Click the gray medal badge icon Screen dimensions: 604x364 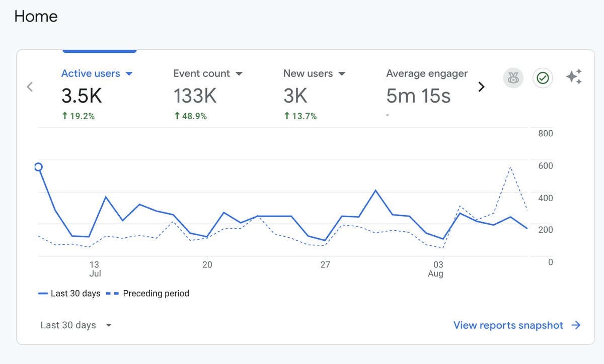(x=513, y=78)
